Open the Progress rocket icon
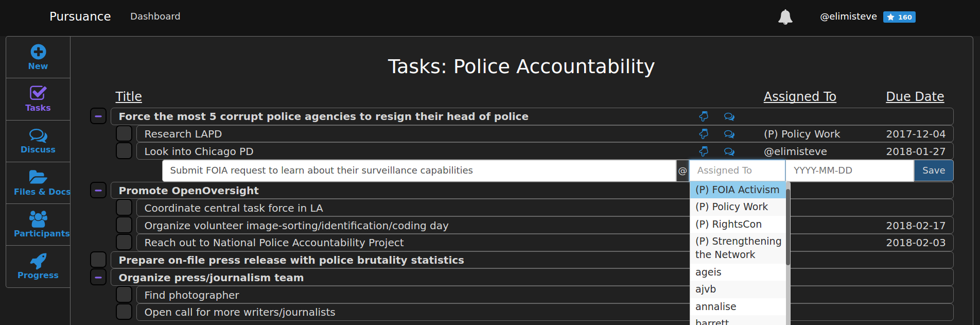The width and height of the screenshot is (980, 325). pyautogui.click(x=38, y=261)
